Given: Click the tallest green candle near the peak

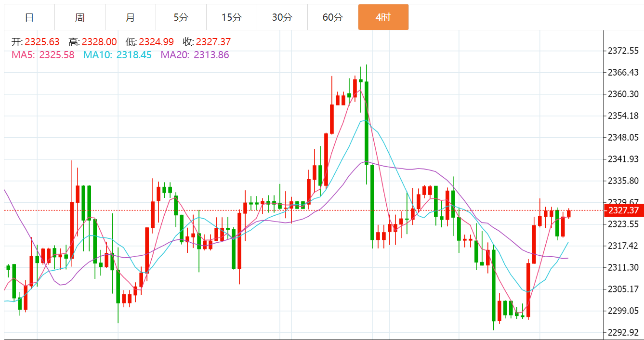Looking at the screenshot, I should [367, 123].
